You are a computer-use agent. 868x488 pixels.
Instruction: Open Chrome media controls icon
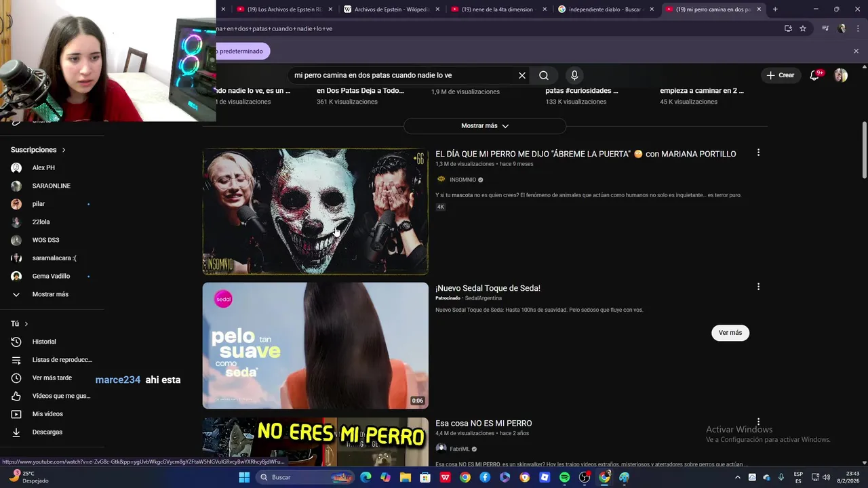(x=825, y=28)
